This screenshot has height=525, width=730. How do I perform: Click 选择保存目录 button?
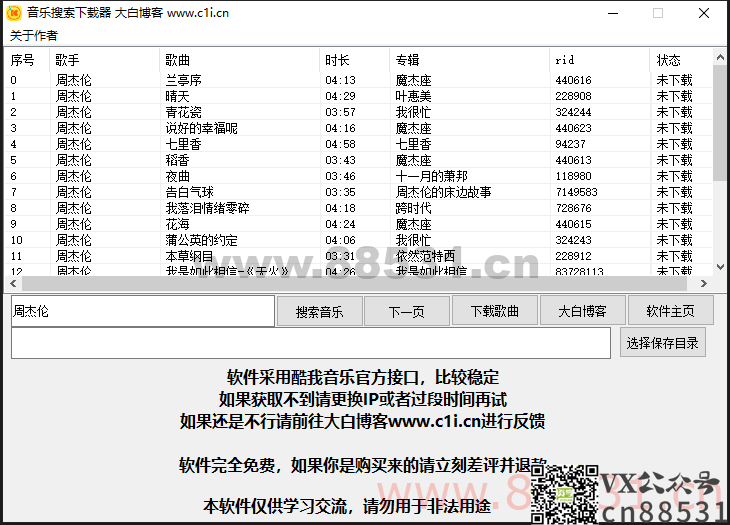tap(662, 343)
